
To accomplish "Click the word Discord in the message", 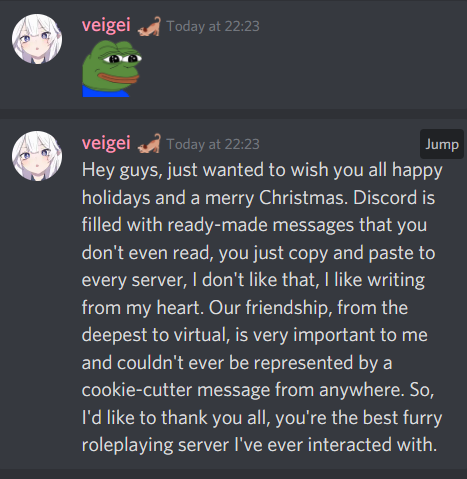I will (385, 198).
